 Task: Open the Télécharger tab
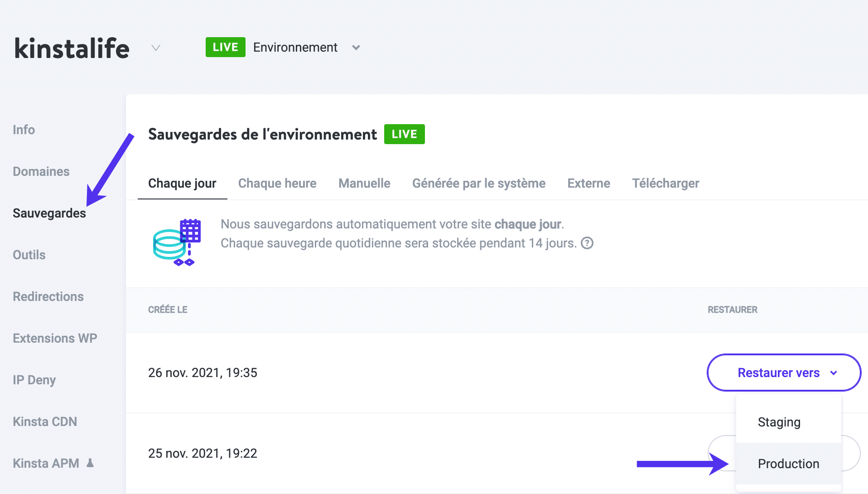click(x=665, y=183)
